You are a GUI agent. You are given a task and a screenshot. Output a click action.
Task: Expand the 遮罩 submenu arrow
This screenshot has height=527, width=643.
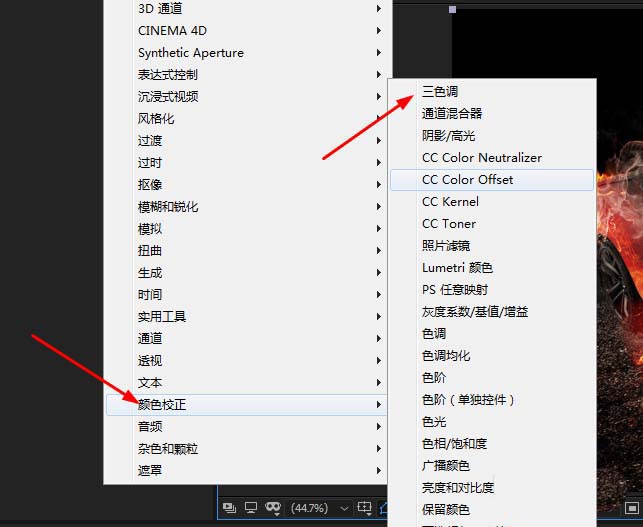[x=379, y=470]
